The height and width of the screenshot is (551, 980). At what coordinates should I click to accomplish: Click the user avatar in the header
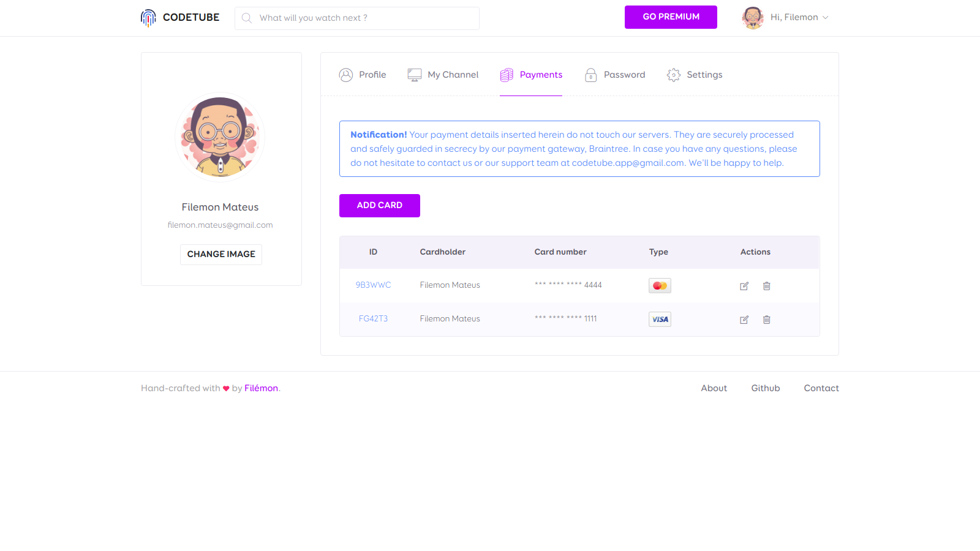click(x=753, y=17)
